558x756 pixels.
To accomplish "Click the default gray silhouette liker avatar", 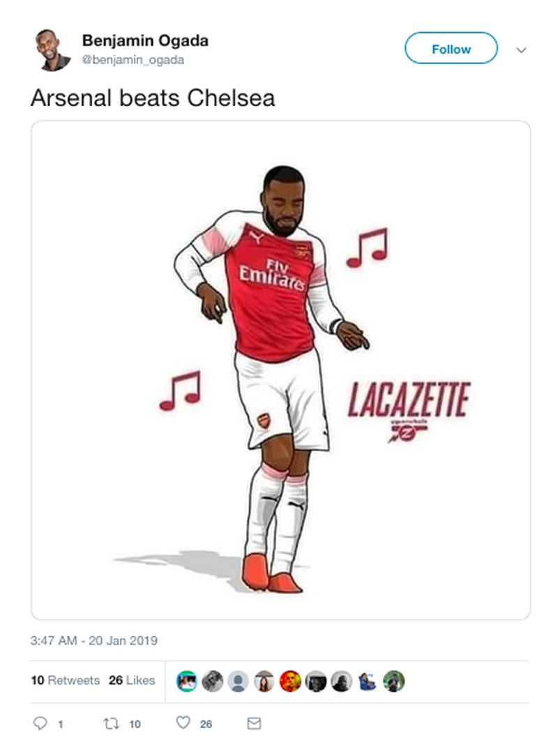I will click(x=239, y=681).
